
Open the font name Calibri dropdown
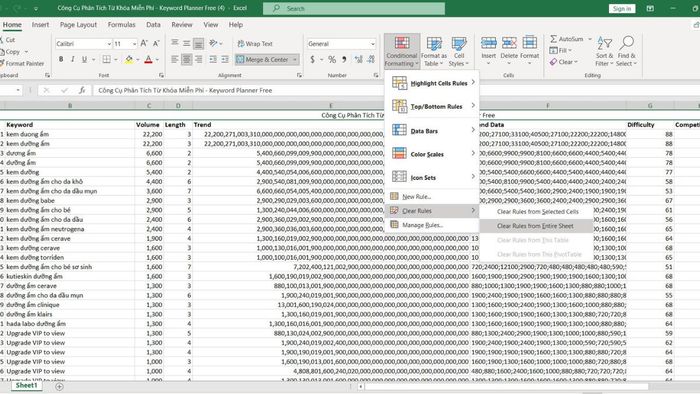[x=109, y=44]
